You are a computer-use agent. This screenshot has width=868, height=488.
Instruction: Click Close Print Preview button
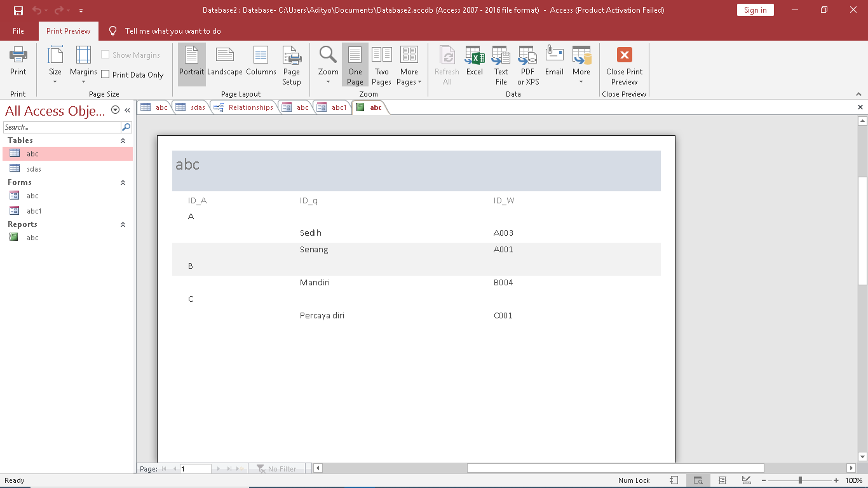coord(624,65)
